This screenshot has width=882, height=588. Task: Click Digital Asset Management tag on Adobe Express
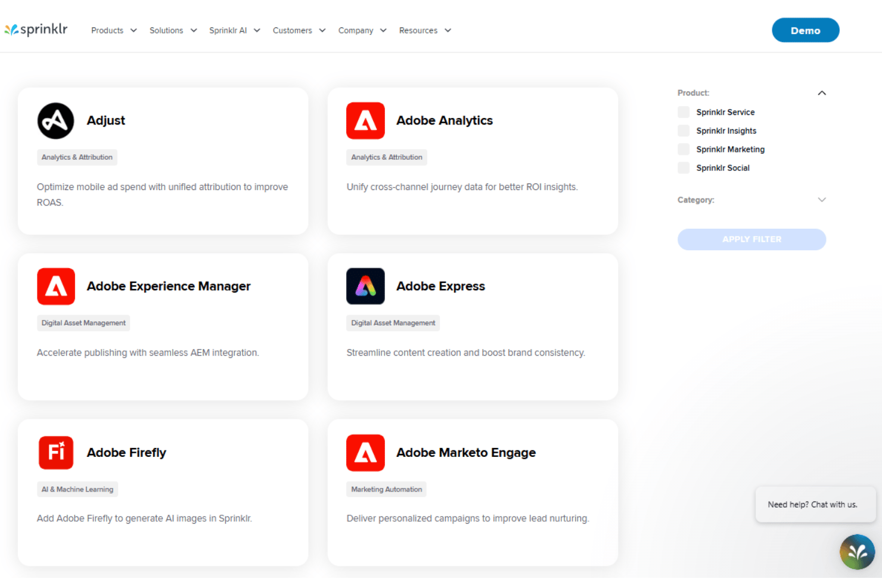pos(393,323)
